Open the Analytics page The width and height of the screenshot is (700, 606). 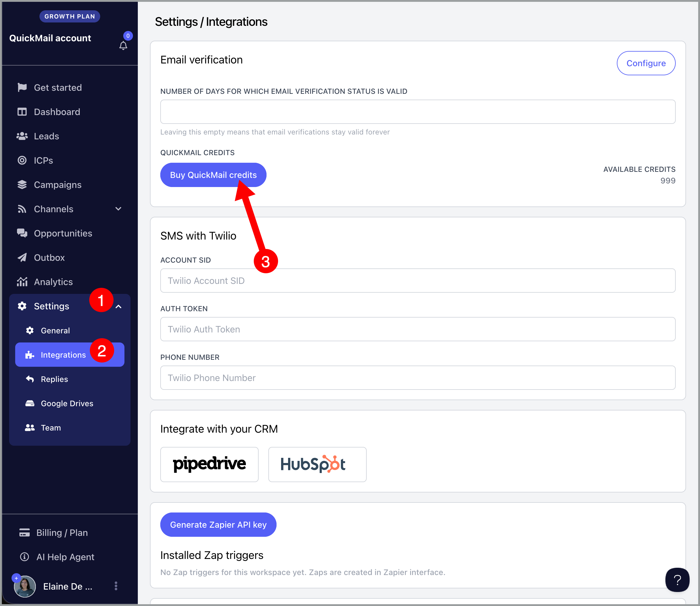53,282
